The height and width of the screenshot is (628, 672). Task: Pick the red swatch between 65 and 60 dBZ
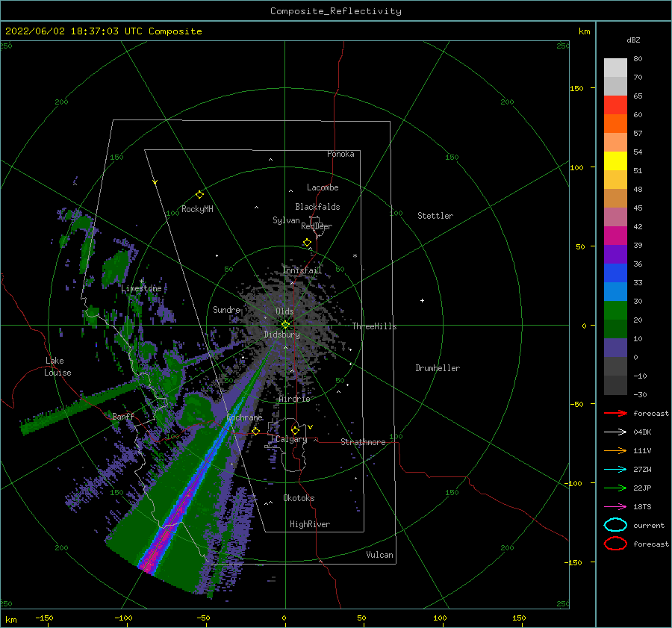[615, 105]
